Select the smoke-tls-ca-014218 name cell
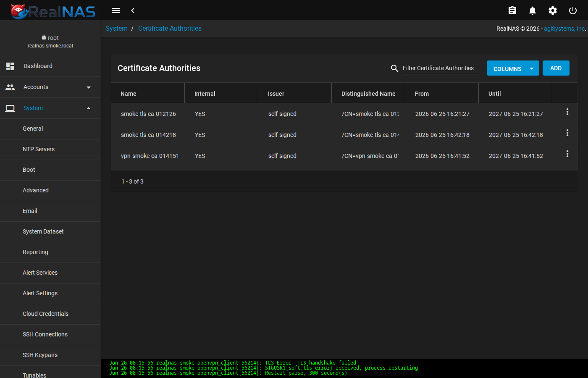This screenshot has width=588, height=378. 148,135
